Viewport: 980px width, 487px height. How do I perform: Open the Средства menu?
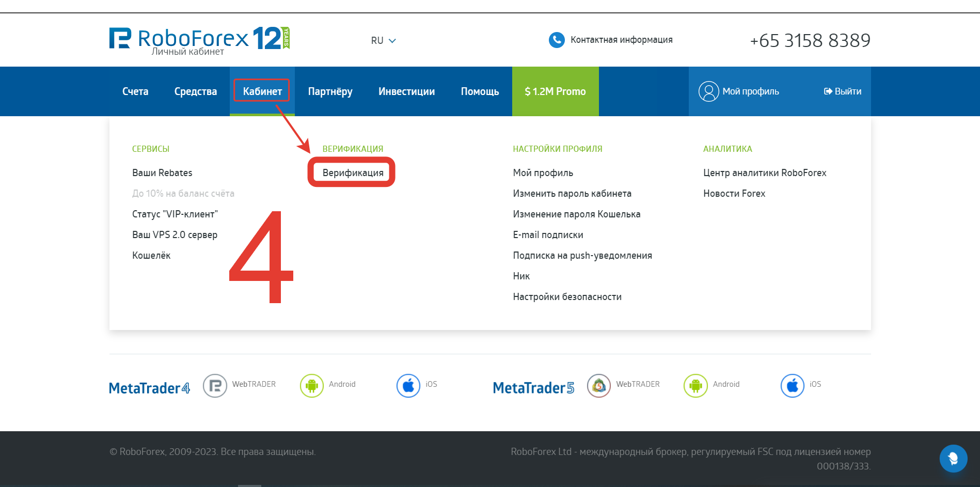196,91
